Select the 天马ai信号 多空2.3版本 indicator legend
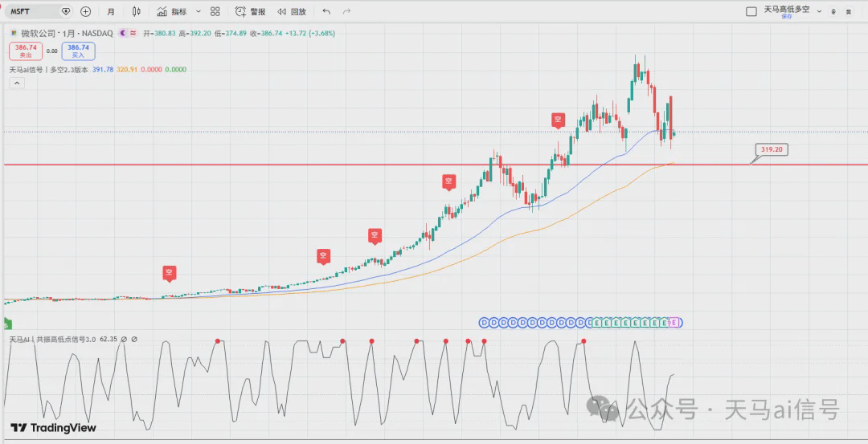 coord(49,70)
